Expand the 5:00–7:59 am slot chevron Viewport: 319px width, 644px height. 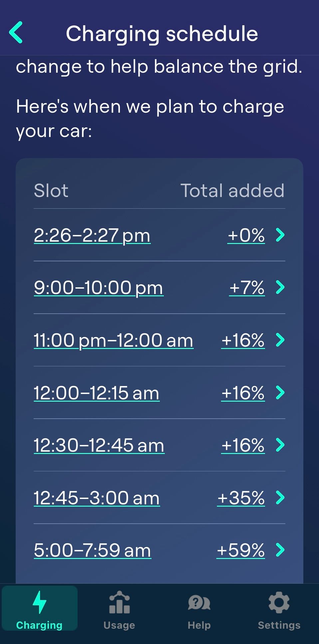click(280, 550)
